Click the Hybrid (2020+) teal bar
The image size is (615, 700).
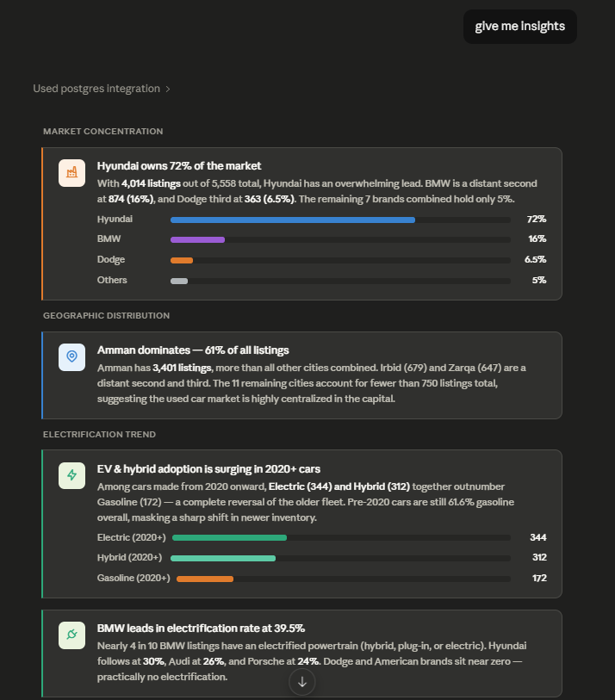[223, 558]
